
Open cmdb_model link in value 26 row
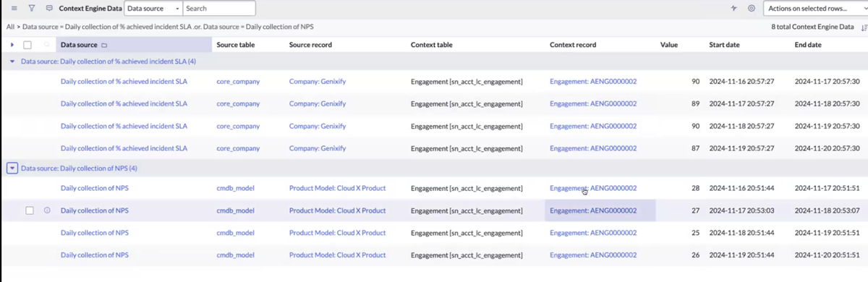click(x=235, y=255)
